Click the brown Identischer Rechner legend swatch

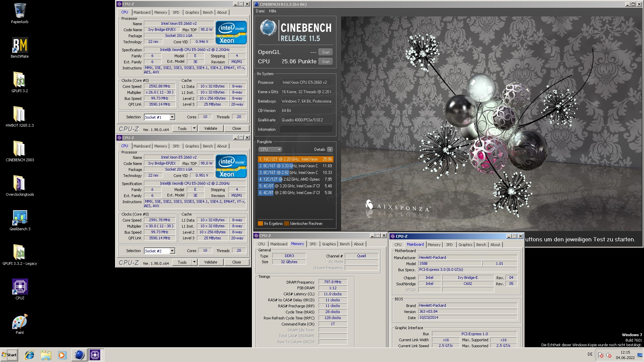[286, 224]
